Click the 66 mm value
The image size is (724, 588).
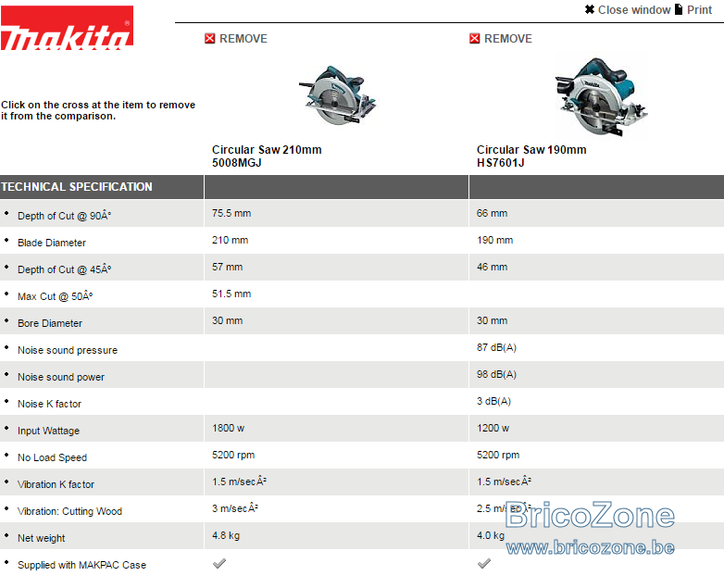492,213
